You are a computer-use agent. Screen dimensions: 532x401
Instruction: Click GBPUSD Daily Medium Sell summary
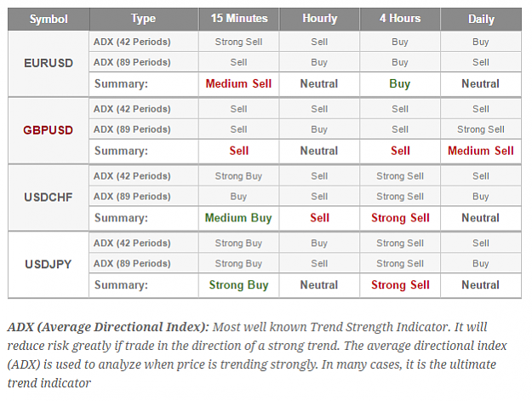[481, 151]
